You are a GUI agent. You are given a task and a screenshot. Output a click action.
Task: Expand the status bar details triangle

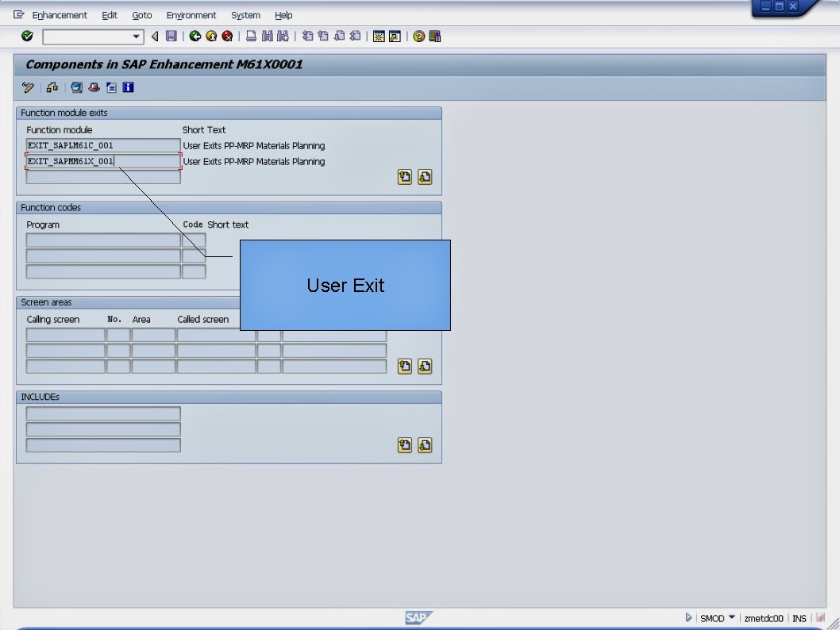(x=688, y=618)
